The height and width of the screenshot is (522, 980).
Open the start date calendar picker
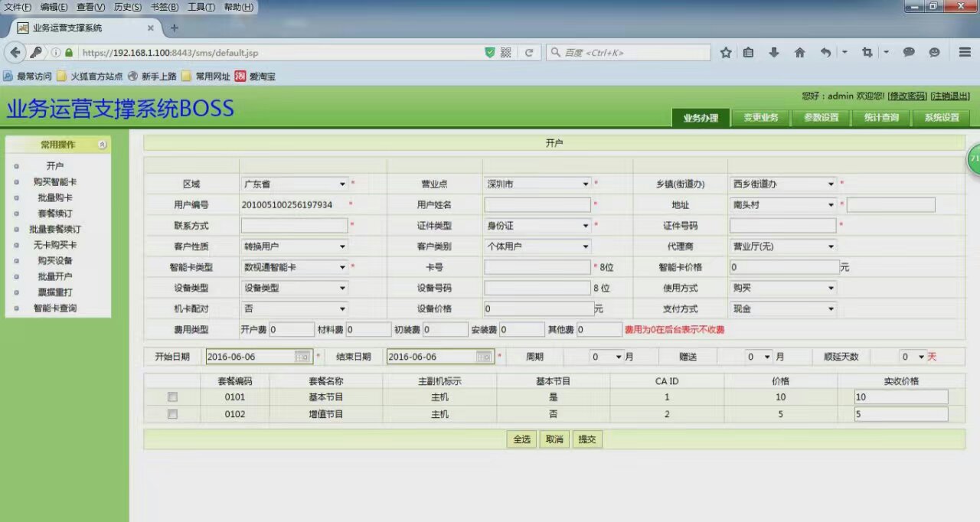[x=302, y=357]
